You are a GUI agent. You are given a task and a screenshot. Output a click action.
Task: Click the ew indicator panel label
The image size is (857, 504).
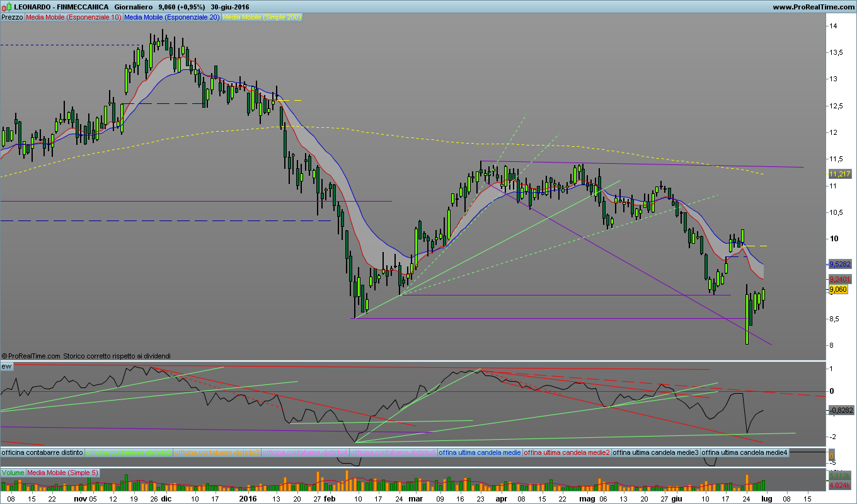[x=7, y=366]
